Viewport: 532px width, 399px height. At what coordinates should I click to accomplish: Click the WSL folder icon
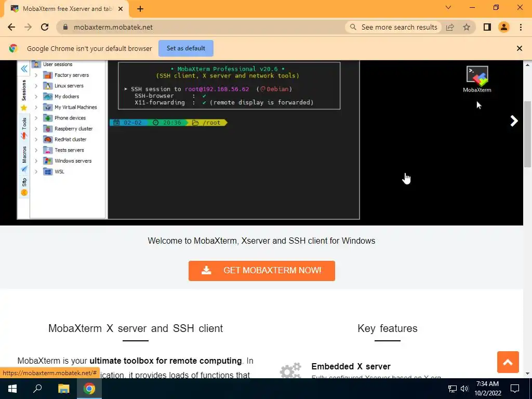click(x=48, y=171)
